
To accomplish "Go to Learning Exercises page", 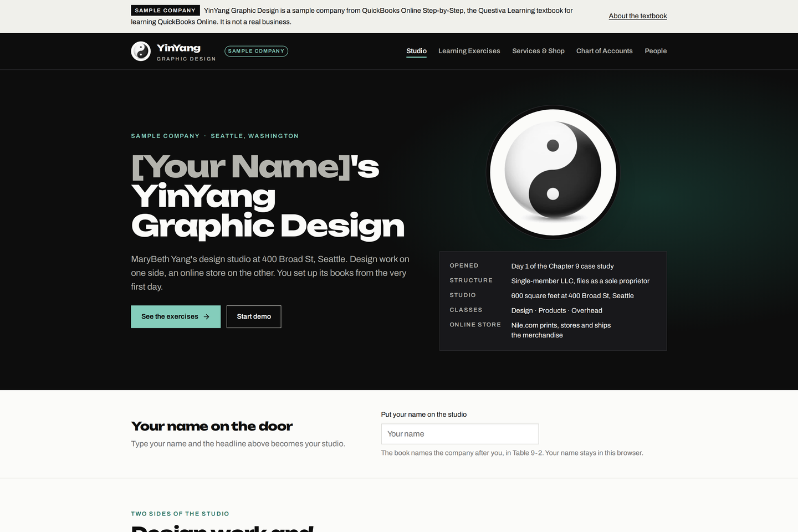I will point(469,51).
